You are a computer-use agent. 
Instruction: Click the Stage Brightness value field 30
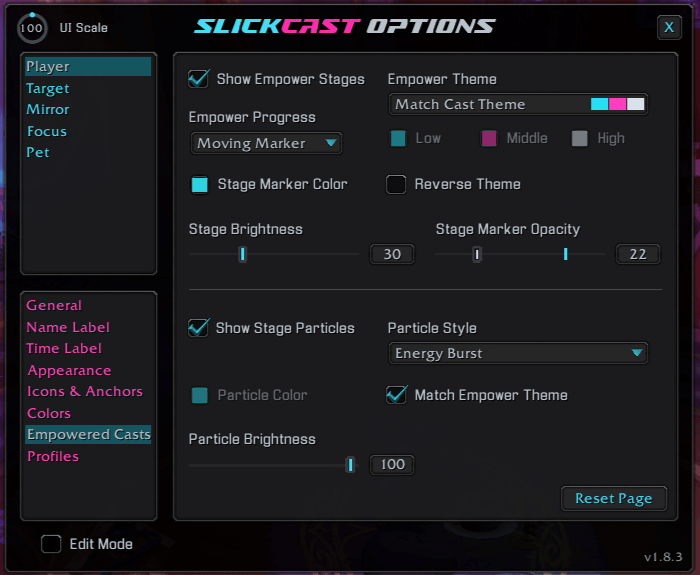coord(392,254)
